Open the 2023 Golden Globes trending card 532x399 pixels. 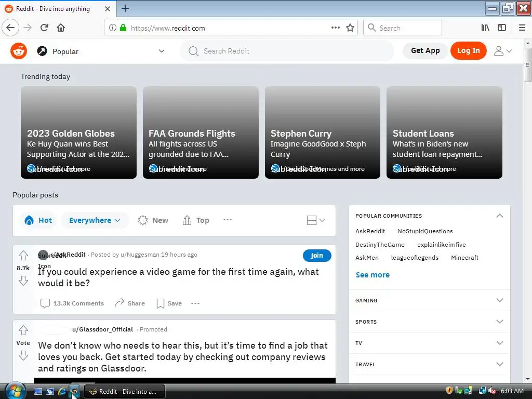tap(79, 132)
